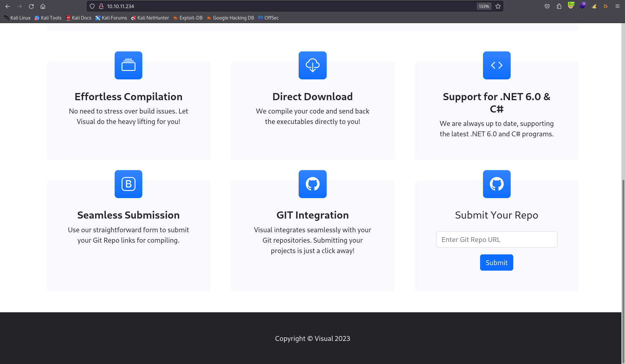This screenshot has height=364, width=625.
Task: Click the Direct Download heading
Action: (x=313, y=97)
